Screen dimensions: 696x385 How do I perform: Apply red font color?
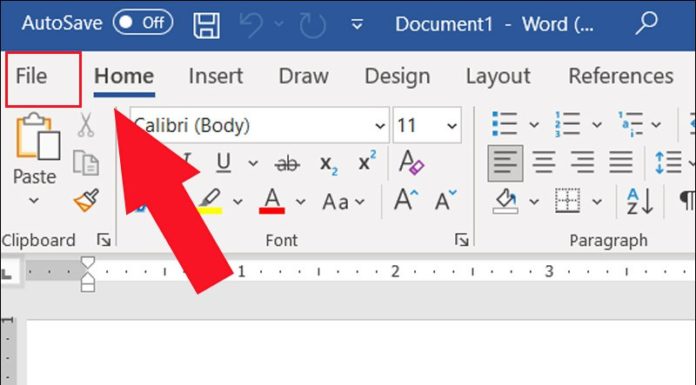(272, 201)
